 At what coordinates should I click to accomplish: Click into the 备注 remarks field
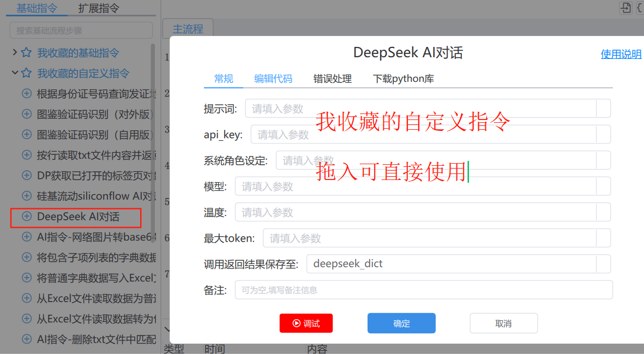point(424,290)
